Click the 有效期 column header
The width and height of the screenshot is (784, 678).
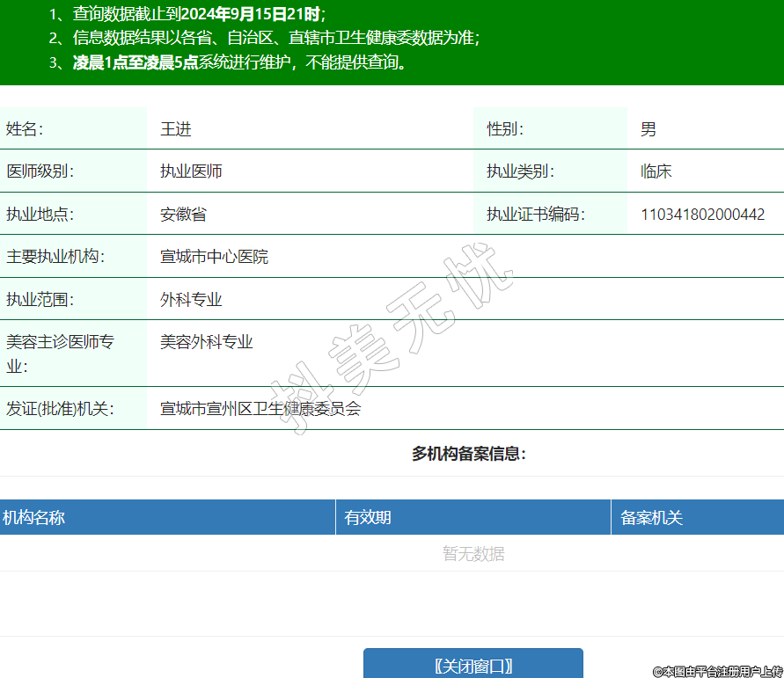(x=368, y=518)
